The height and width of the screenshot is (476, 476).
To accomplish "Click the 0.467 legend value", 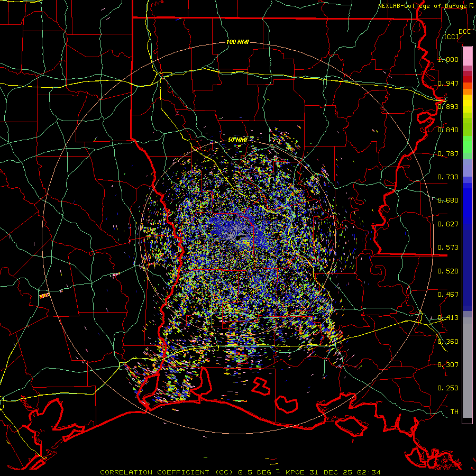I will click(x=448, y=295).
